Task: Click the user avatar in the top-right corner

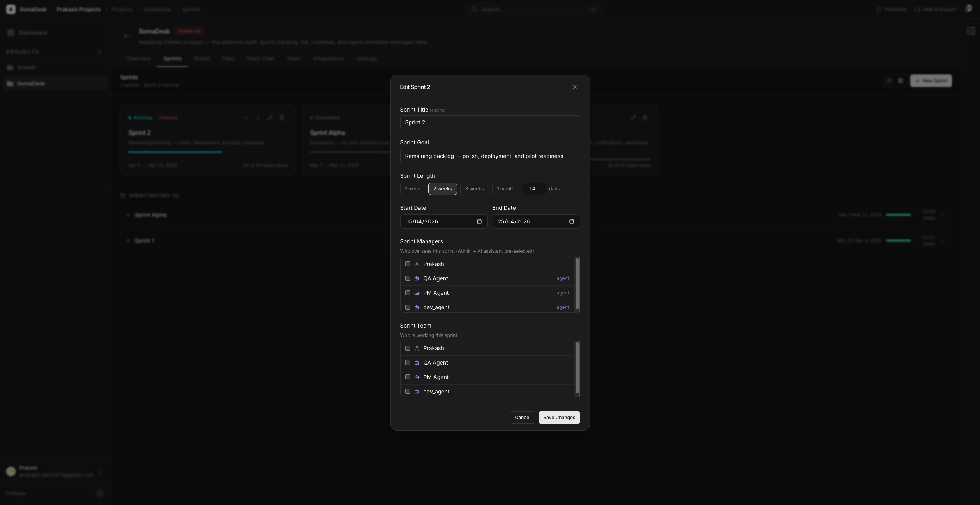Action: (x=969, y=9)
